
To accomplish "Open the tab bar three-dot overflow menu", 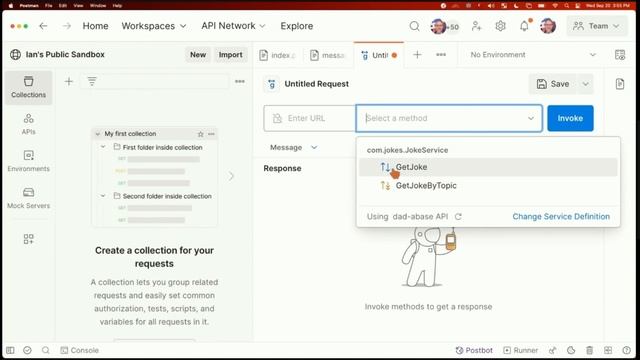I will pyautogui.click(x=441, y=55).
